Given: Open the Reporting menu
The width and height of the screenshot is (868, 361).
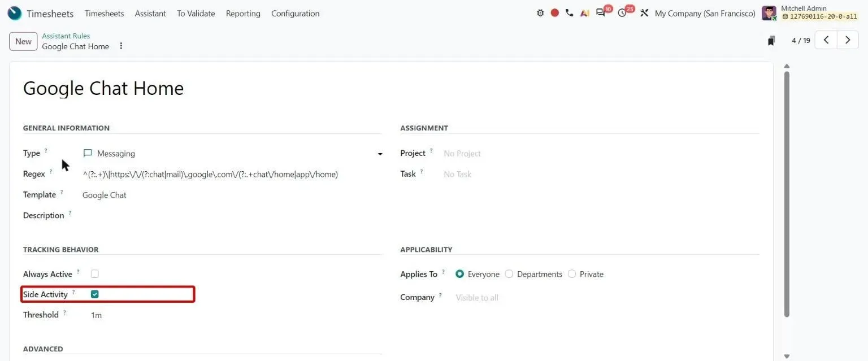Looking at the screenshot, I should click(243, 13).
